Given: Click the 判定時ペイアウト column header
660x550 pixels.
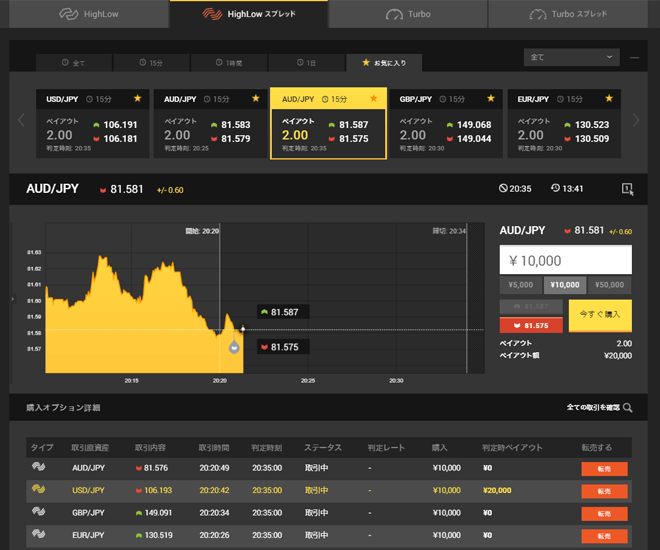Looking at the screenshot, I should pos(512,447).
